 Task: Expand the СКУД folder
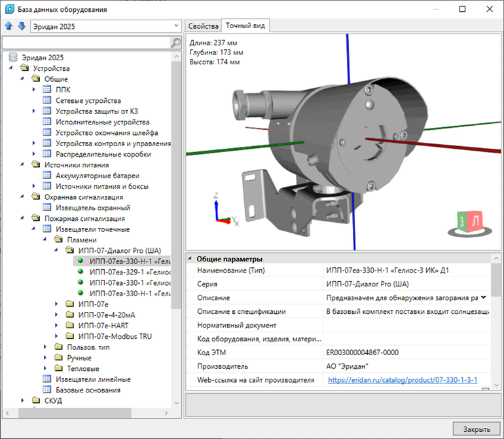coord(22,400)
